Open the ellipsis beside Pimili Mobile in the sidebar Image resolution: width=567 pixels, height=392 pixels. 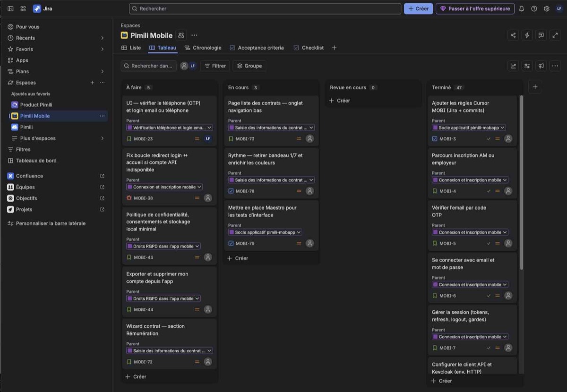click(102, 116)
